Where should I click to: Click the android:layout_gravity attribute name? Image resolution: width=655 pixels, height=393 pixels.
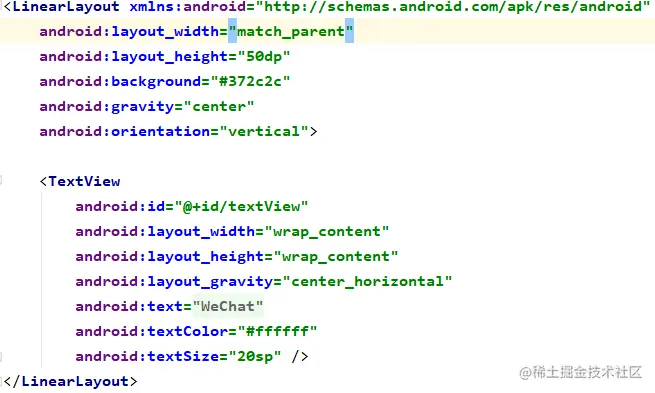tap(174, 281)
